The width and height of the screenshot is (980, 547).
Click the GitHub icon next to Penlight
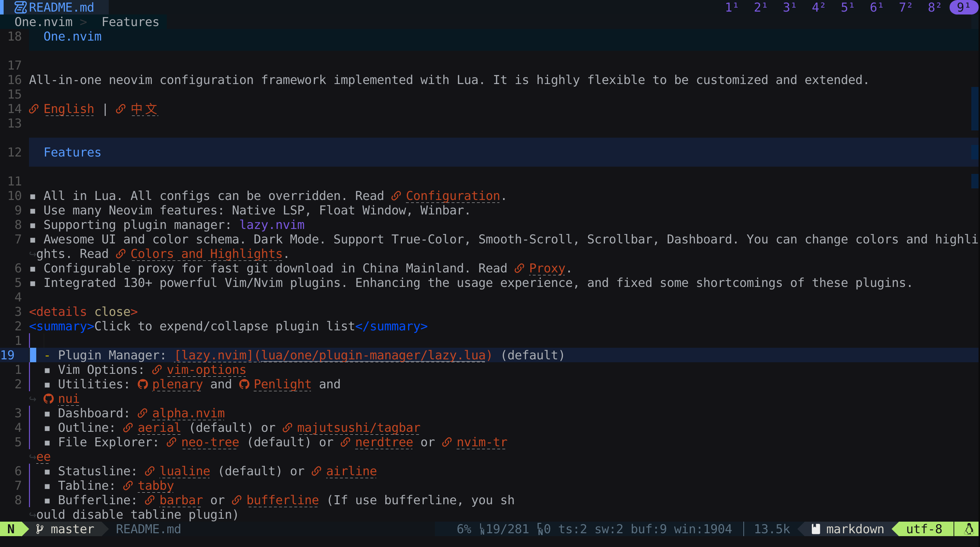coord(244,384)
